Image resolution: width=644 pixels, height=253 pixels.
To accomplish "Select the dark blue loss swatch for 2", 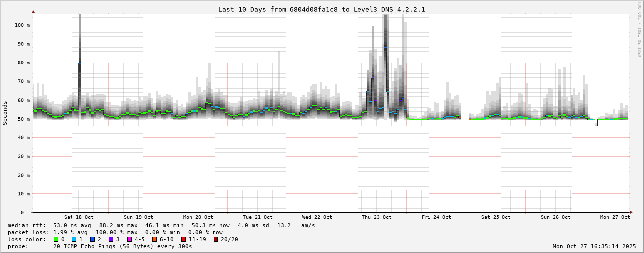I will pos(92,239).
